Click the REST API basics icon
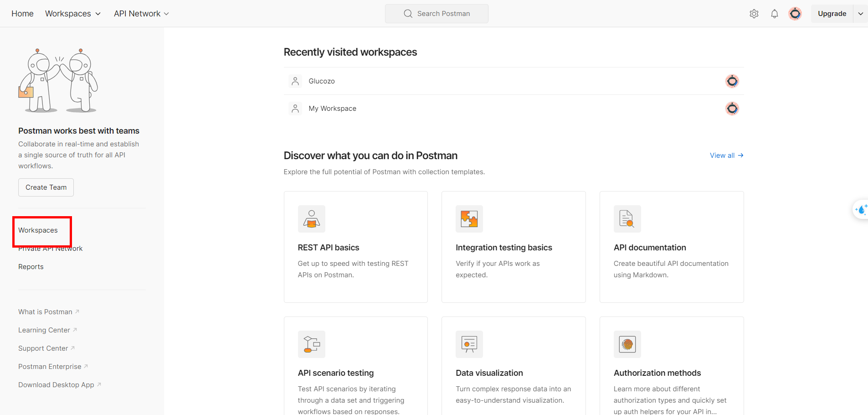Screen dimensions: 868x415 click(x=312, y=219)
